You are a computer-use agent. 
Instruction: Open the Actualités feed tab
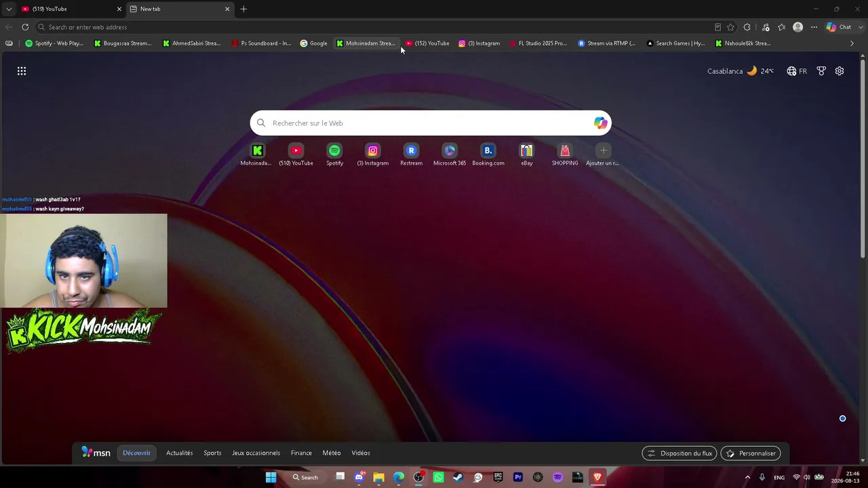tap(180, 453)
